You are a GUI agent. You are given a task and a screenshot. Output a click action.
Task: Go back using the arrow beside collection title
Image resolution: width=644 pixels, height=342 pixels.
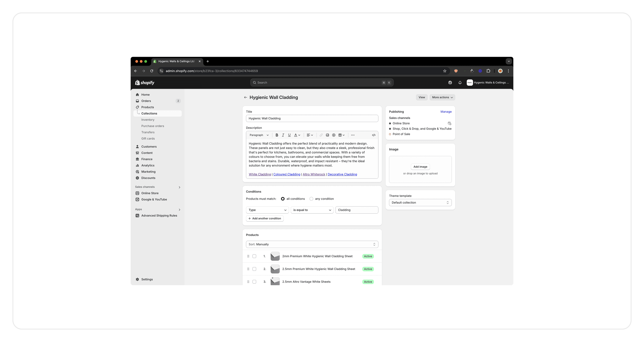pos(245,97)
